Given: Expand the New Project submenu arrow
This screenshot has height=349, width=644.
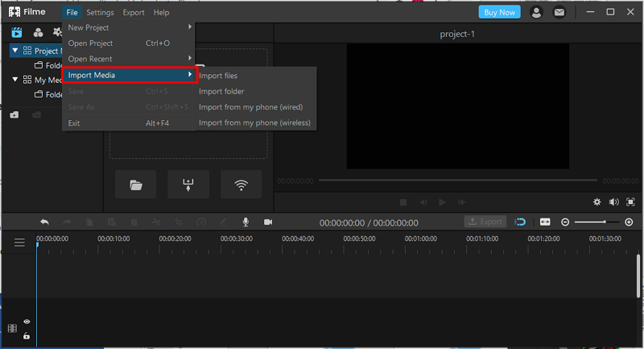Looking at the screenshot, I should (x=190, y=27).
